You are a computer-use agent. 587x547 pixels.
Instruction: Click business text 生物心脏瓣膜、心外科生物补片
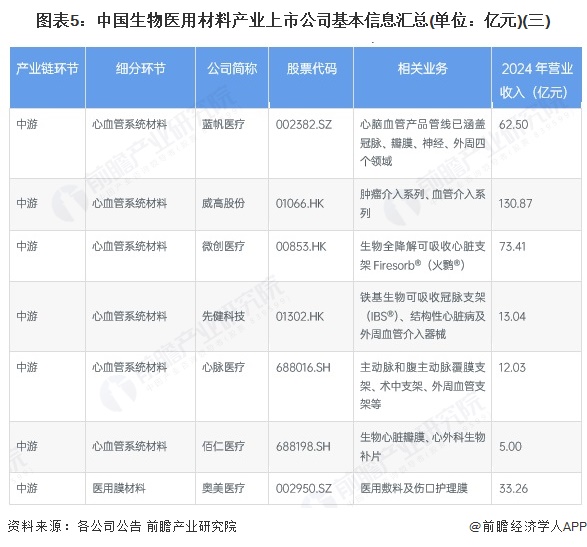click(x=423, y=446)
